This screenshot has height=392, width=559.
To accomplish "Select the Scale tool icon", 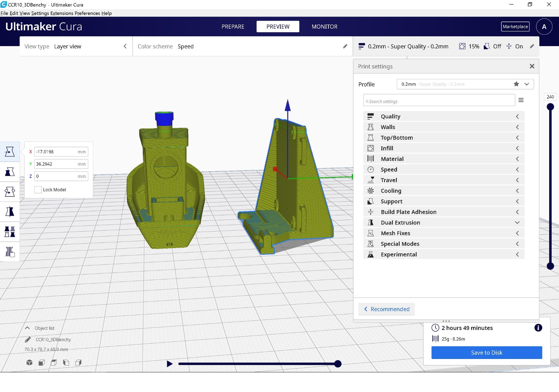I will click(10, 172).
